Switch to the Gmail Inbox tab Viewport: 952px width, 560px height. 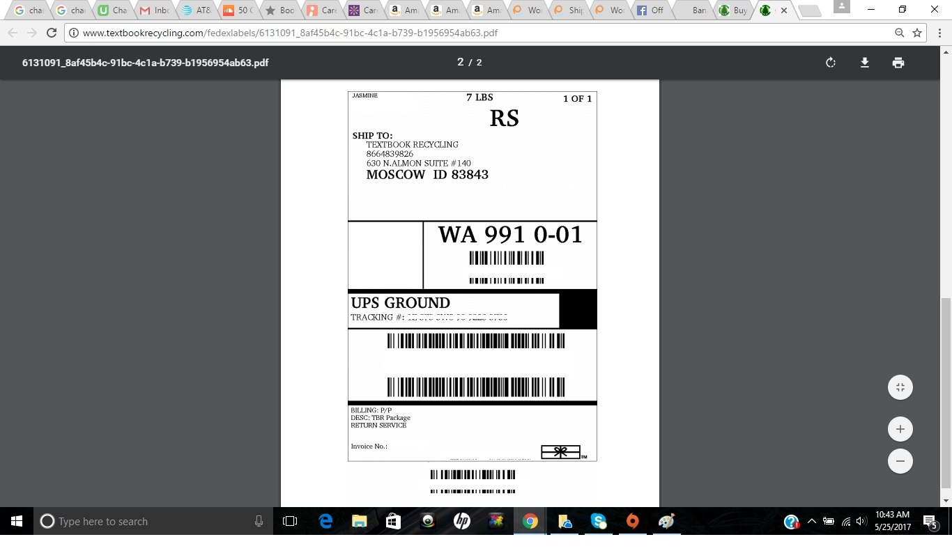point(155,10)
